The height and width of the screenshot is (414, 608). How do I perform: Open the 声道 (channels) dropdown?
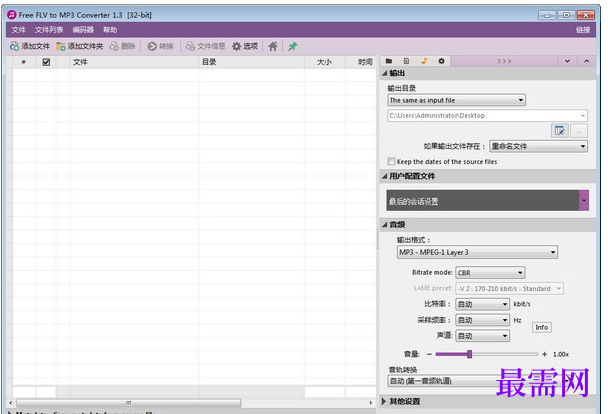click(x=482, y=336)
